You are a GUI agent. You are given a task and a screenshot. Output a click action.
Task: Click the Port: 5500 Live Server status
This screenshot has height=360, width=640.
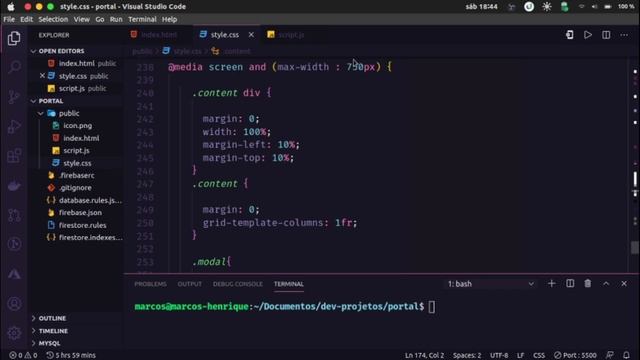click(575, 355)
